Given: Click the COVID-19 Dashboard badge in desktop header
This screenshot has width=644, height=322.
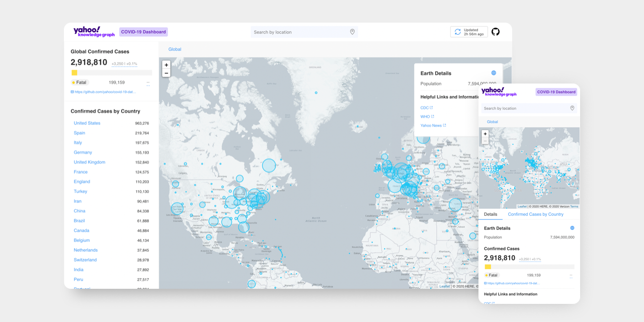Looking at the screenshot, I should point(143,32).
